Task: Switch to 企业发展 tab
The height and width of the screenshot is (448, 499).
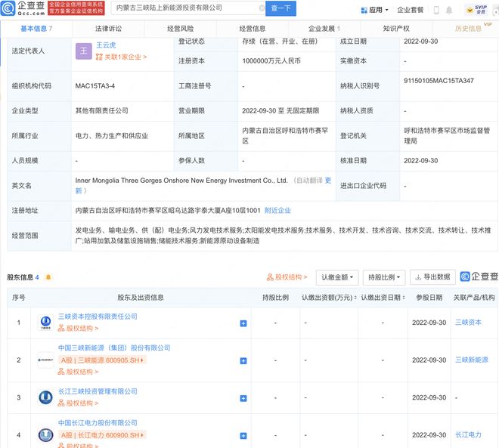Action: click(324, 29)
